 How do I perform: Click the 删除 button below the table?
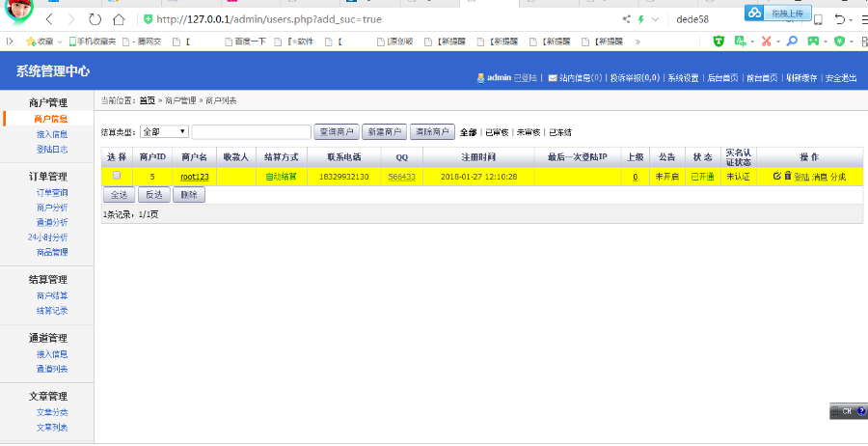(189, 195)
